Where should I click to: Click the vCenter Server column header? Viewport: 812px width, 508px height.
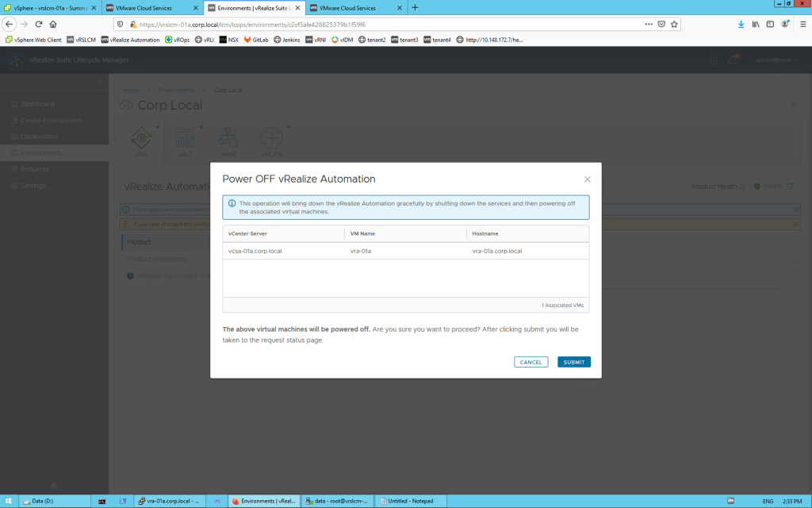(x=249, y=233)
